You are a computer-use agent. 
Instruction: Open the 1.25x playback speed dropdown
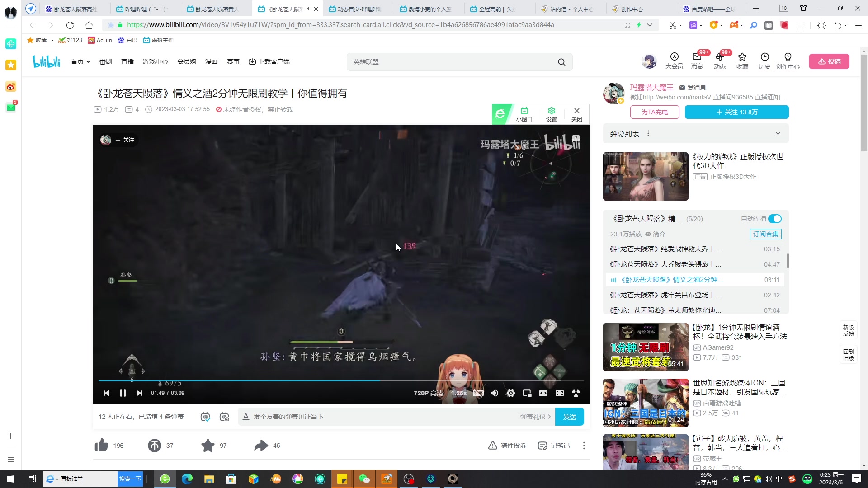[x=459, y=393]
